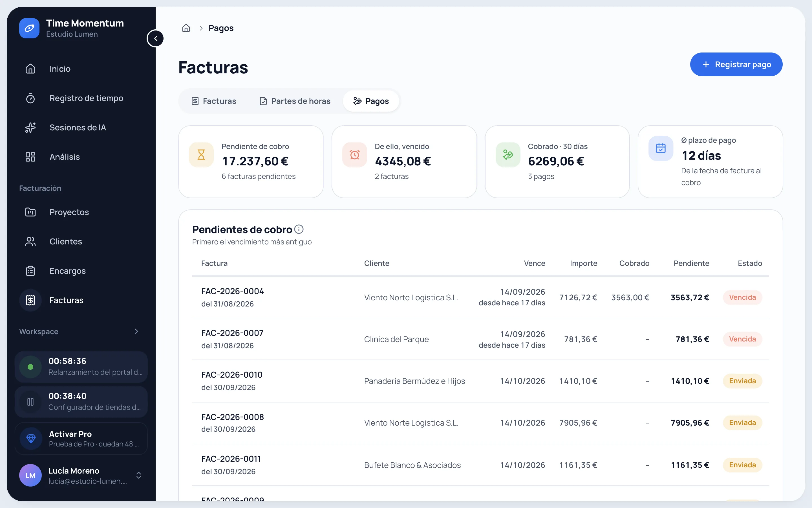812x508 pixels.
Task: Click the pause icon of timer 00:38:40
Action: (30, 402)
